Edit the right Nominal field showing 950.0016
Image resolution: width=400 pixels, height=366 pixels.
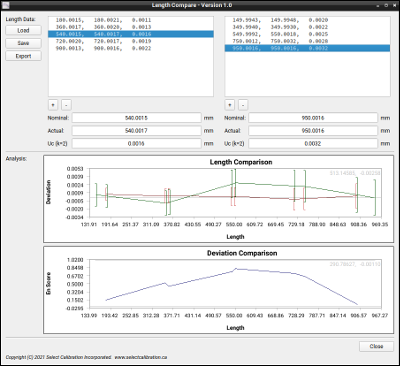point(313,118)
